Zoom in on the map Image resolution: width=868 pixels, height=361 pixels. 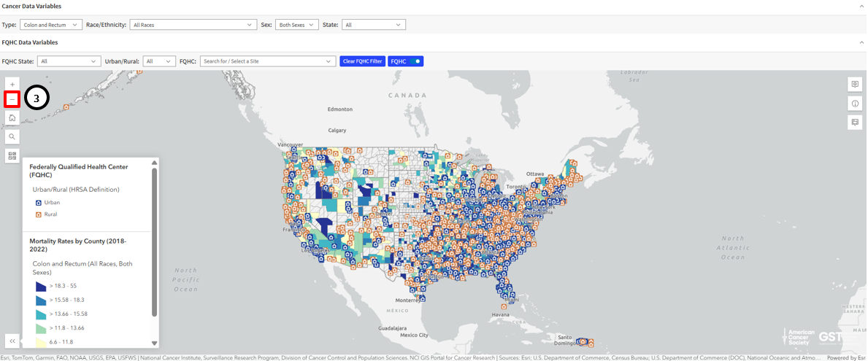coord(12,85)
